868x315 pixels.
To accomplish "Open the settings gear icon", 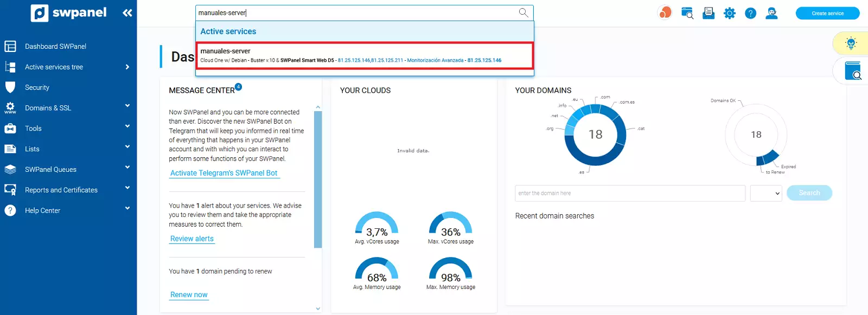I will point(729,13).
